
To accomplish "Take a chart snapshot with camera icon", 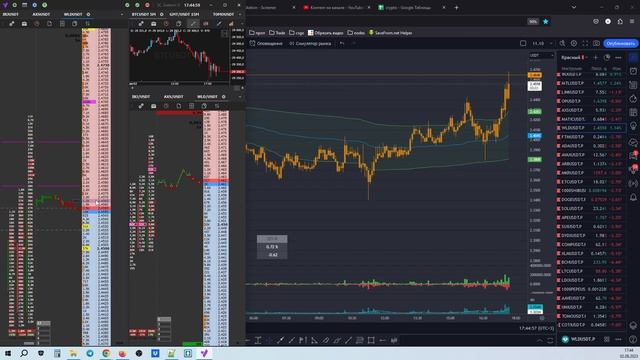I will [x=596, y=43].
